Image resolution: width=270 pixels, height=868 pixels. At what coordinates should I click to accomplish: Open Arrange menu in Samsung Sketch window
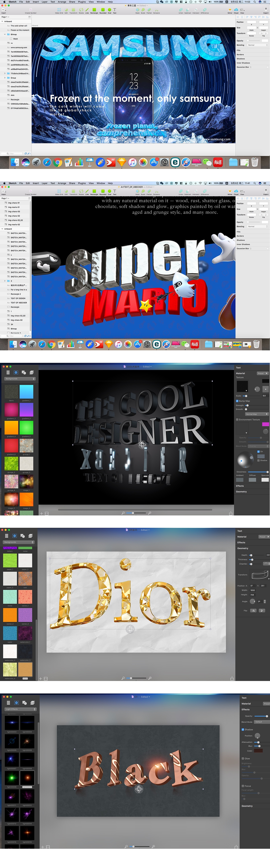coord(62,2)
